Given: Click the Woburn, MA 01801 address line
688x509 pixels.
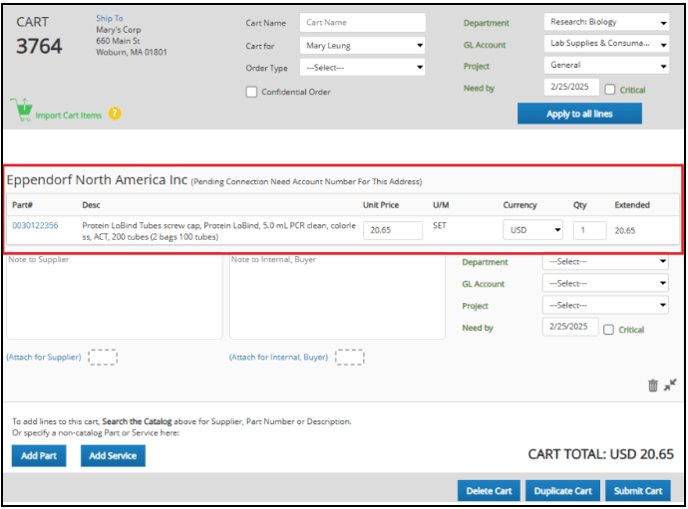Looking at the screenshot, I should 132,52.
